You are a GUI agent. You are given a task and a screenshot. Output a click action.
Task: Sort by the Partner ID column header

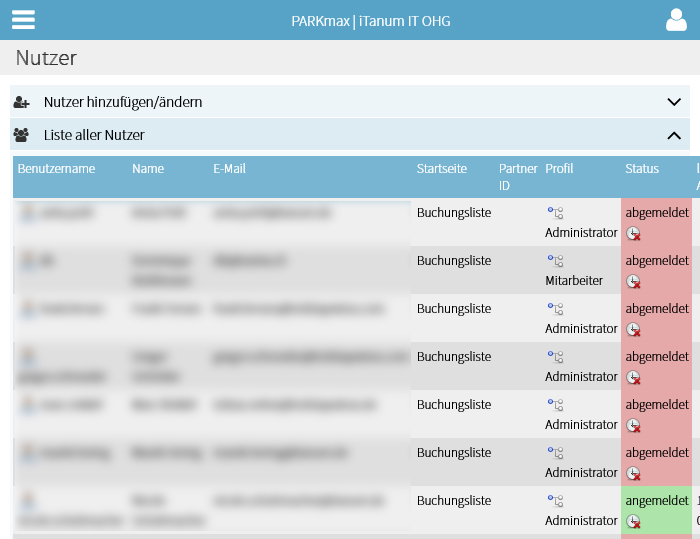[518, 177]
